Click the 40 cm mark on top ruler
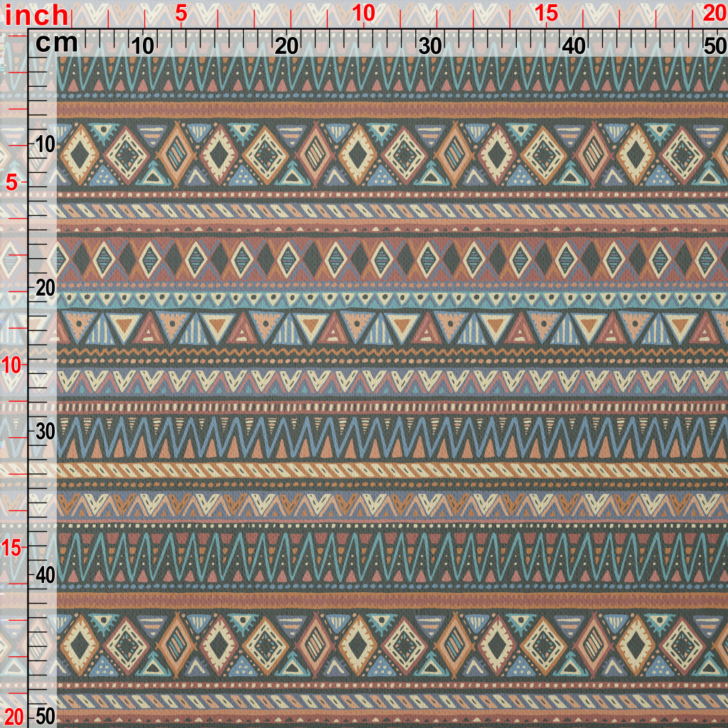This screenshot has width=728, height=728. point(574,46)
